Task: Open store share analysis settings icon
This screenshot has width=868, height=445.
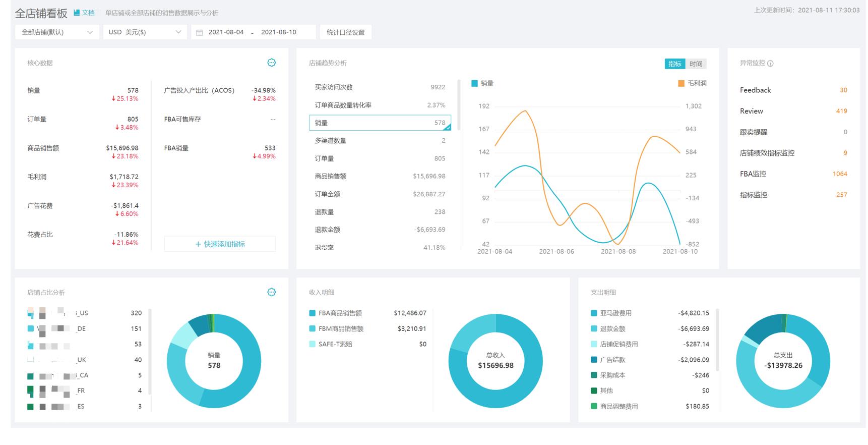Action: pyautogui.click(x=271, y=292)
